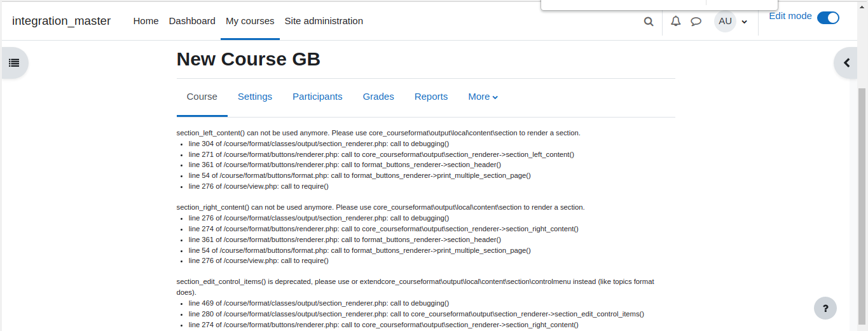The width and height of the screenshot is (868, 331).
Task: Open the Grades tab
Action: click(x=378, y=97)
